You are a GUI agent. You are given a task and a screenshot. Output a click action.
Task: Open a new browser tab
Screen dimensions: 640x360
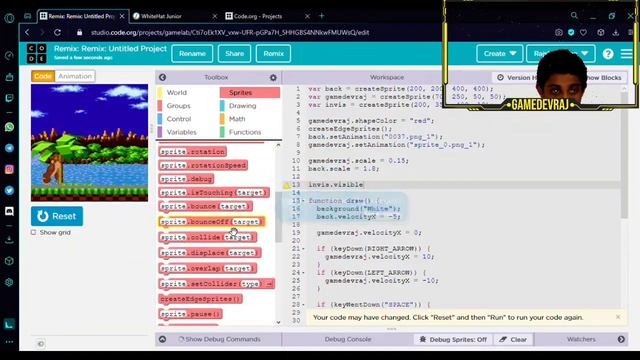click(x=322, y=16)
